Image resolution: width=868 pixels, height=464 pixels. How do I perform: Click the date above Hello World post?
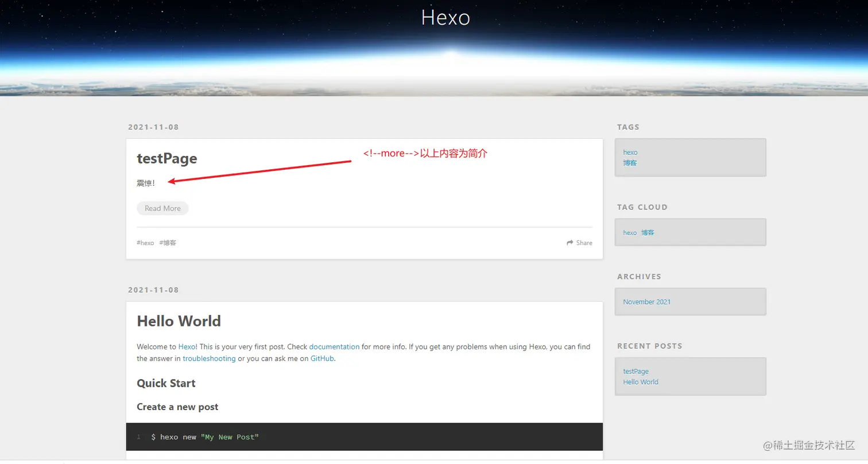pyautogui.click(x=153, y=290)
